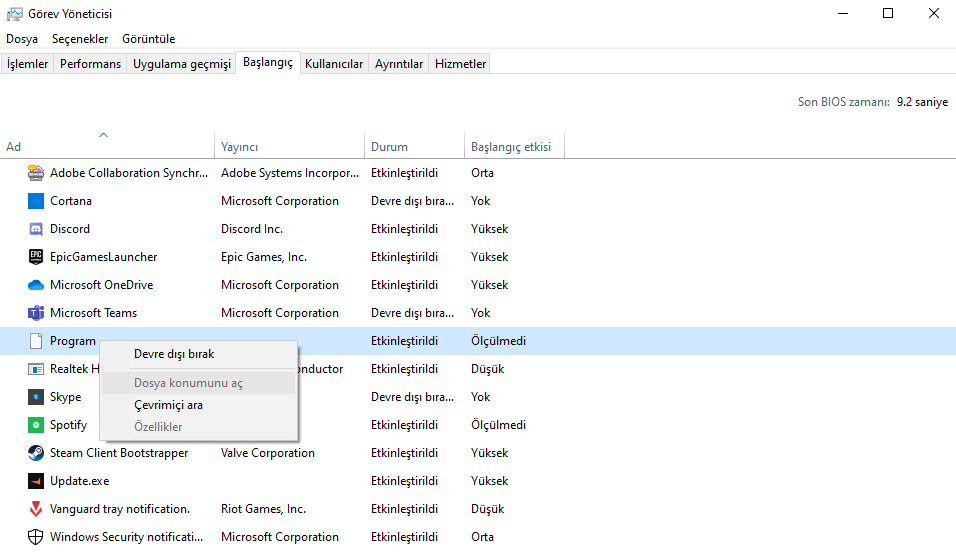The image size is (956, 556).
Task: Select the EpicGamesLauncher icon
Action: point(36,257)
